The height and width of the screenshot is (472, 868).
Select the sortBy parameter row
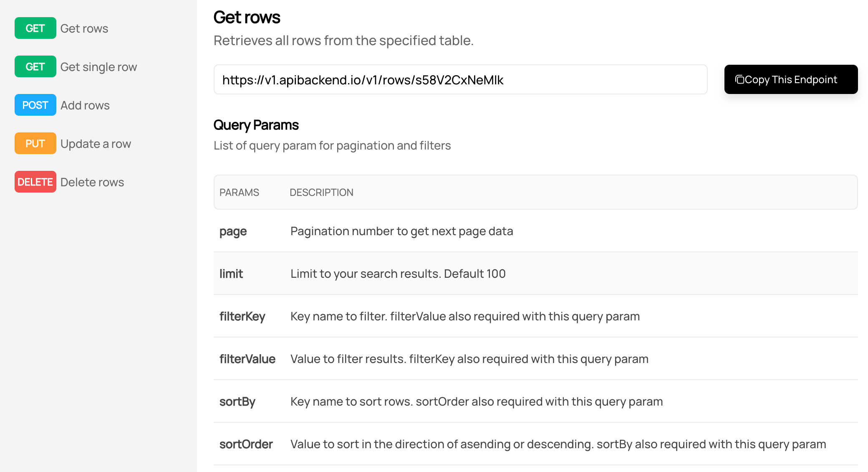[535, 401]
